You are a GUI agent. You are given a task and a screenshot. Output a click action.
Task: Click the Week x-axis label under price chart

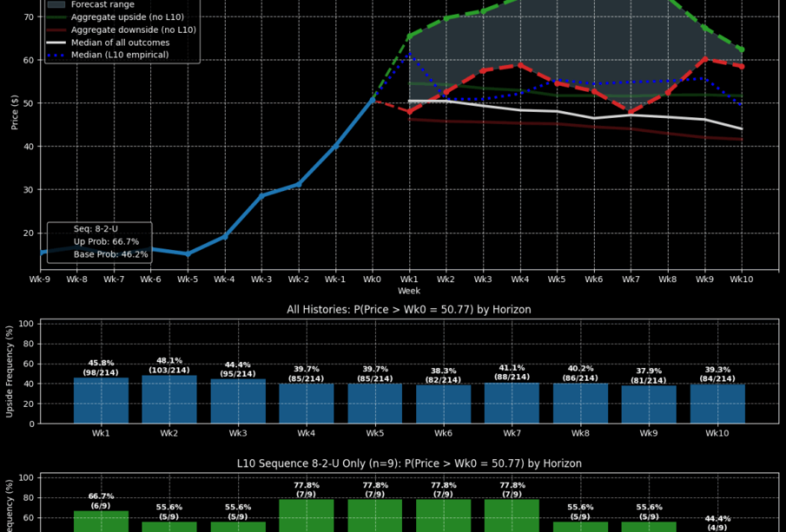click(x=408, y=291)
